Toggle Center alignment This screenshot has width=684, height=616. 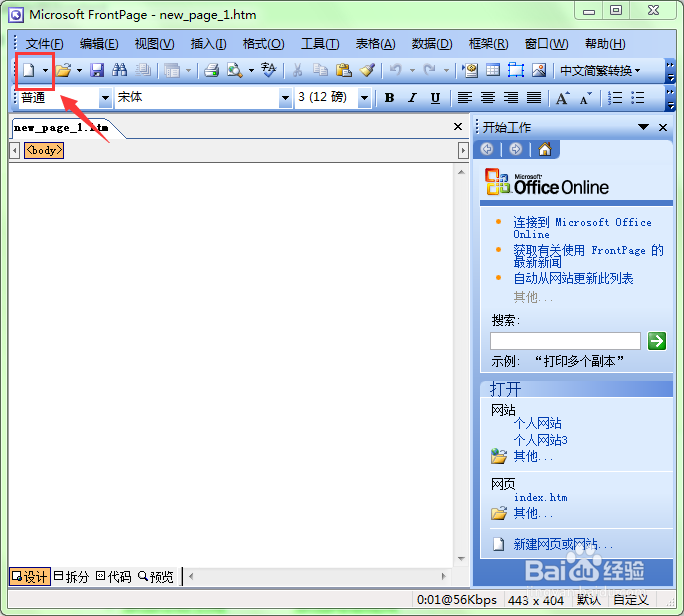(488, 98)
